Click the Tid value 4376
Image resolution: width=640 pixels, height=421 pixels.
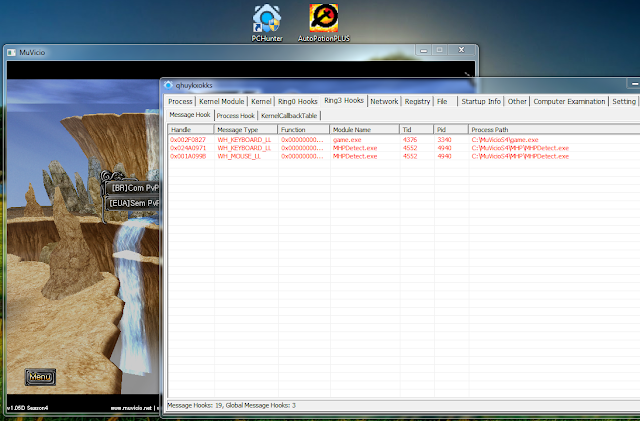point(410,140)
